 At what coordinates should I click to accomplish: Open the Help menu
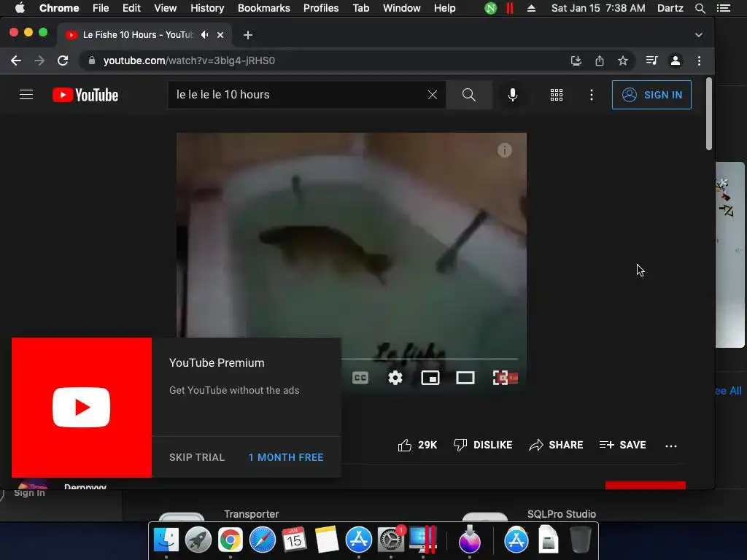444,8
